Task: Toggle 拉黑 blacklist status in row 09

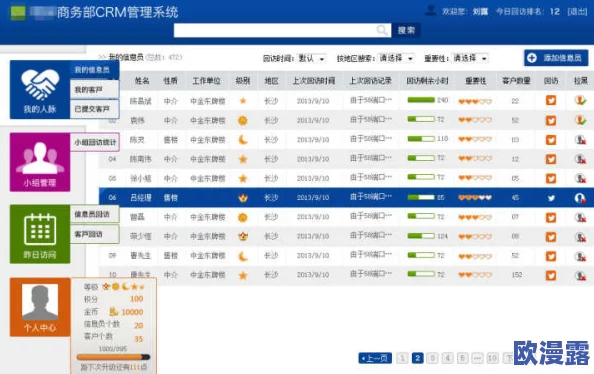Action: [580, 256]
